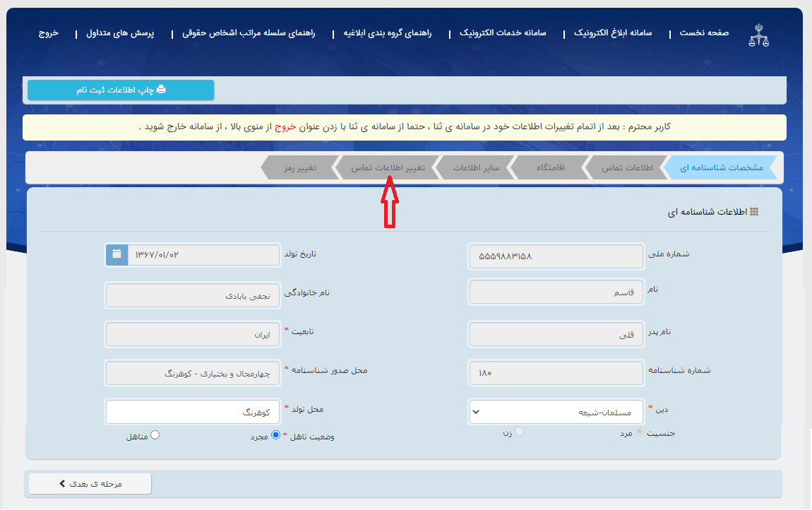Click the مرحله ی بعدی button
812x510 pixels.
click(90, 484)
